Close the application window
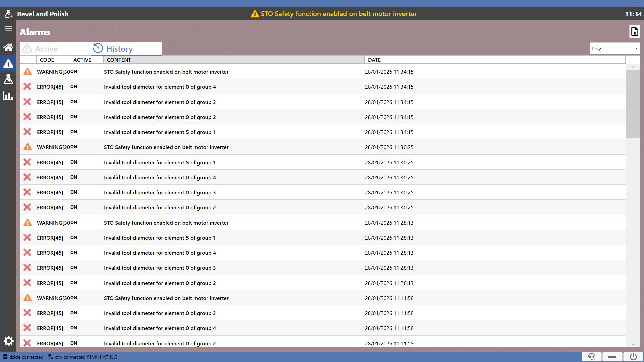Viewport: 644px width, 362px height. point(636,4)
